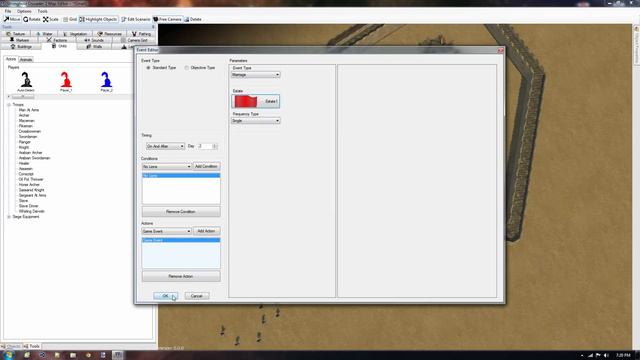
Task: Open the Timing On And After dropdown
Action: (x=165, y=146)
